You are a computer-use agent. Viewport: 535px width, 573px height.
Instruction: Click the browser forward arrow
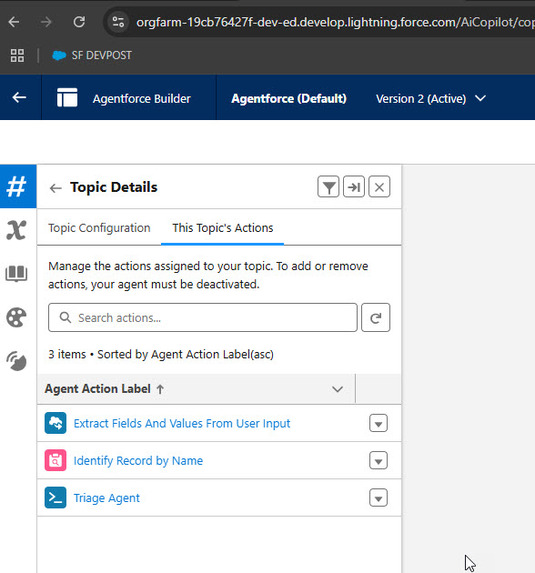click(46, 22)
